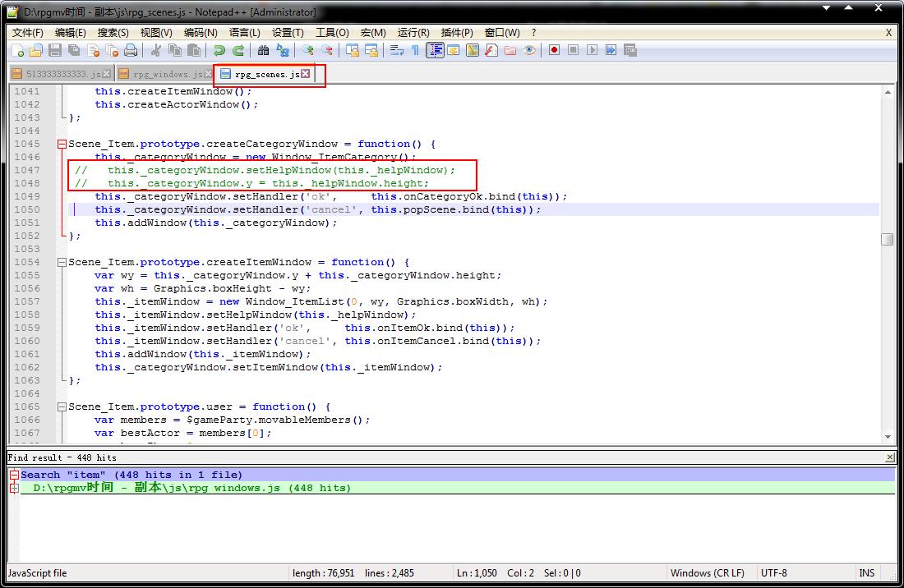
Task: Click the Save All toolbar icon
Action: tap(74, 51)
